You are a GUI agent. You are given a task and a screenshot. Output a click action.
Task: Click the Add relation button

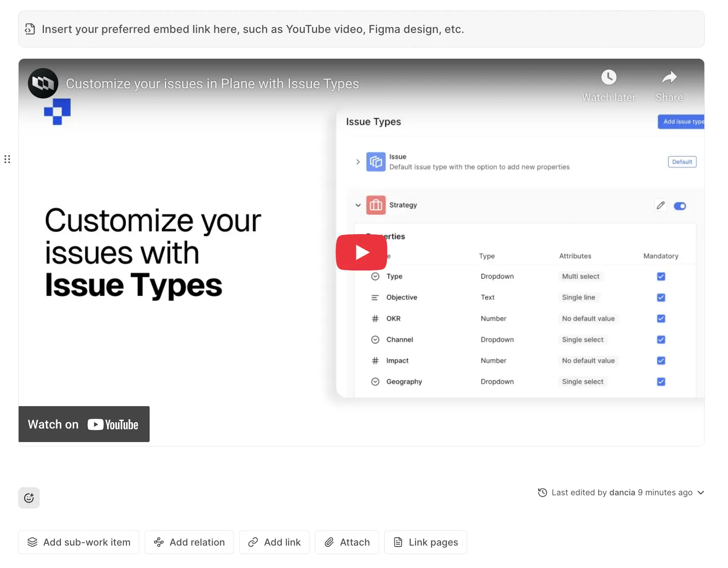pyautogui.click(x=189, y=542)
